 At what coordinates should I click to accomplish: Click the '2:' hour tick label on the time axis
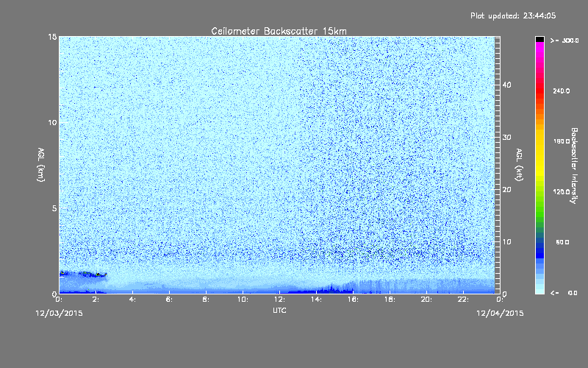[96, 300]
